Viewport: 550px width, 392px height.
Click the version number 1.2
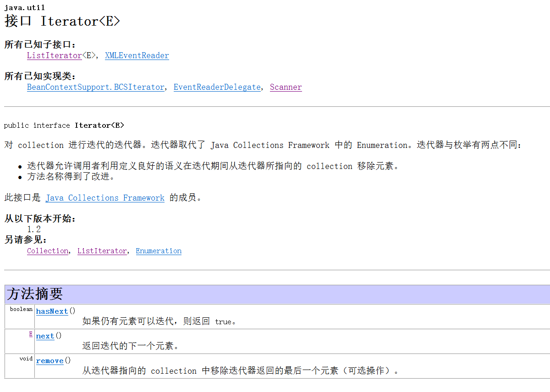[34, 229]
